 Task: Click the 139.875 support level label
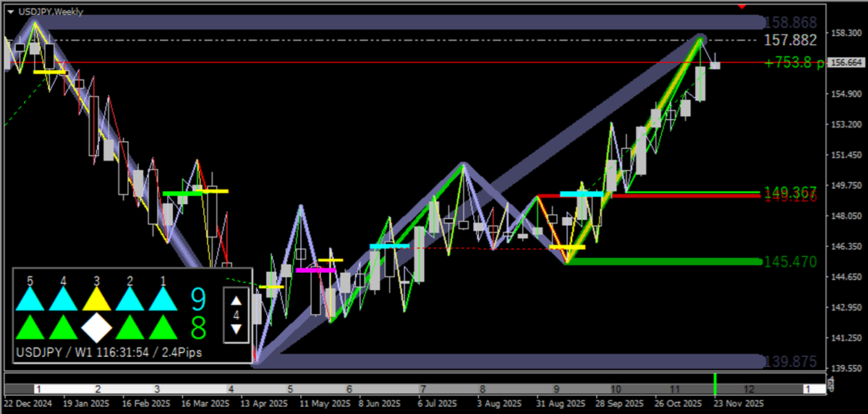click(x=791, y=361)
